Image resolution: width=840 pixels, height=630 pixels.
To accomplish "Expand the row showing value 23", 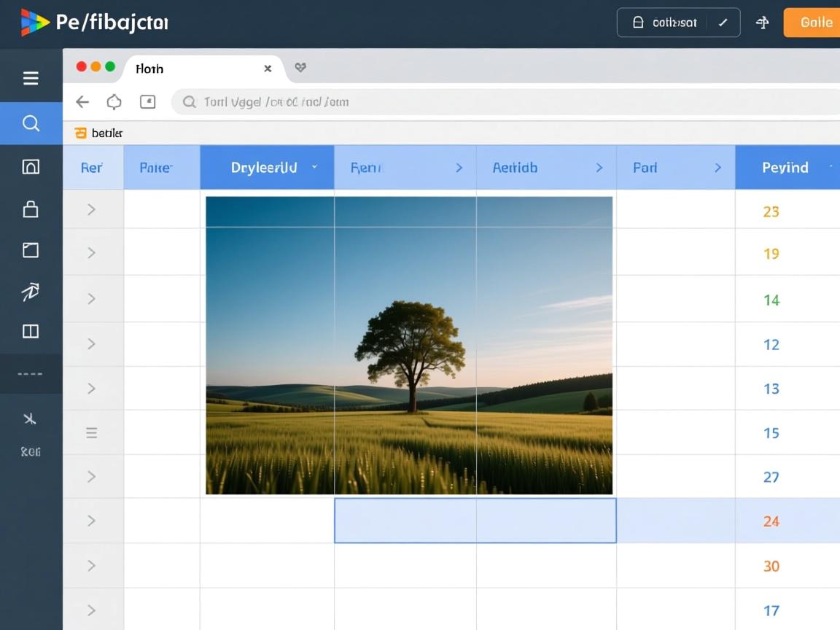I will point(91,210).
